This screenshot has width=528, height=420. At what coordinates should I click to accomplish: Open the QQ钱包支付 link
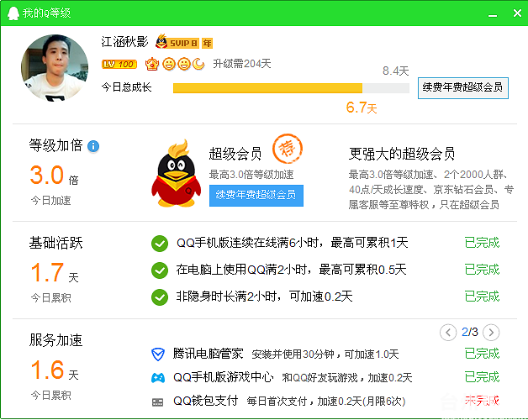click(x=205, y=401)
